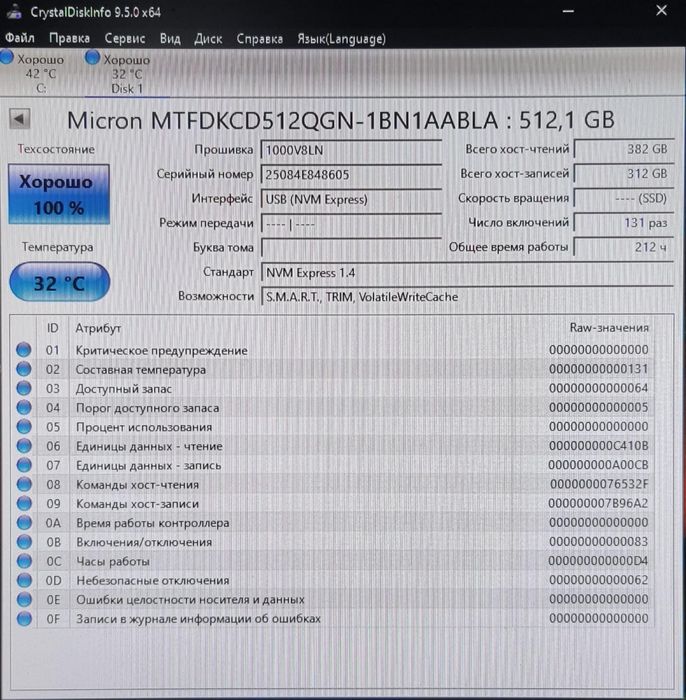This screenshot has height=700, width=686.
Task: Select the Доступный запас attribute name
Action: pyautogui.click(x=124, y=389)
